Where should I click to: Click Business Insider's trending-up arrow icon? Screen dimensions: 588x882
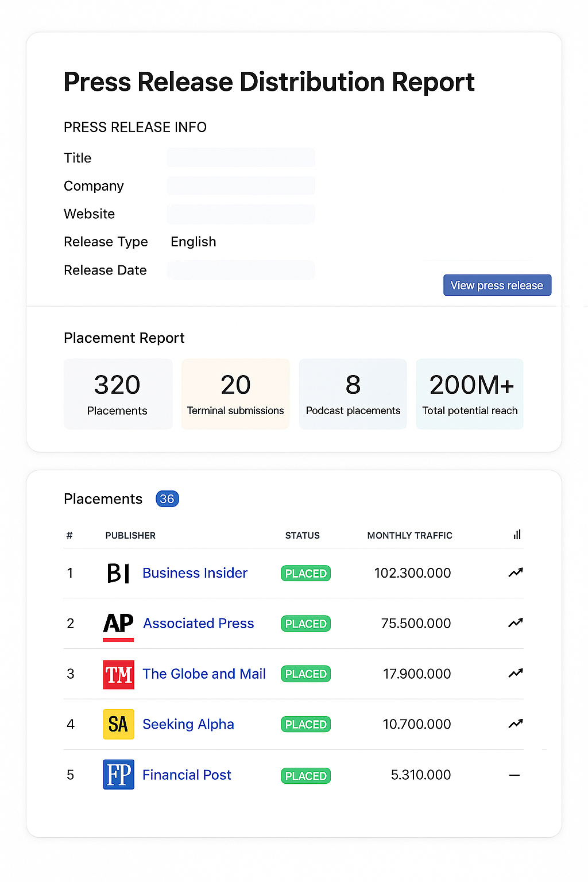[x=515, y=572]
